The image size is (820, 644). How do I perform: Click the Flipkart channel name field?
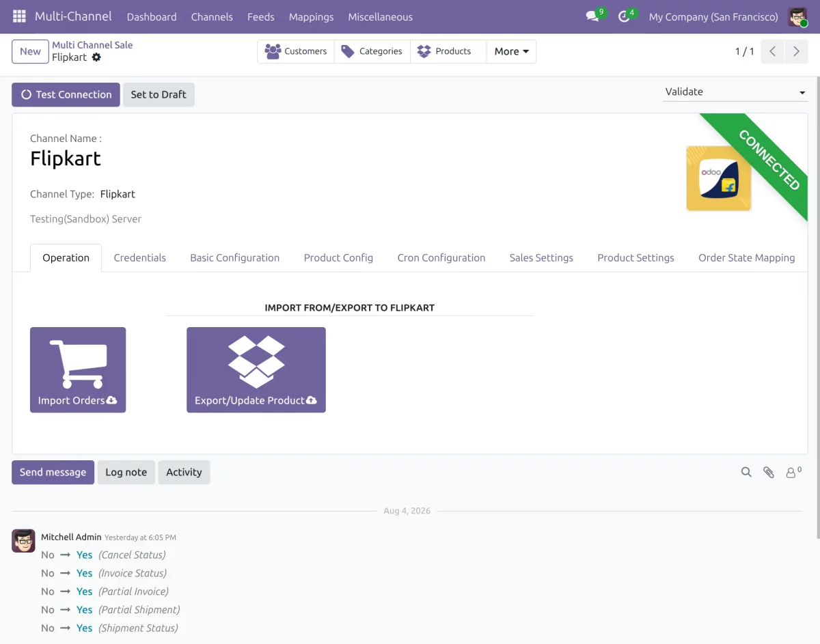[x=66, y=158]
